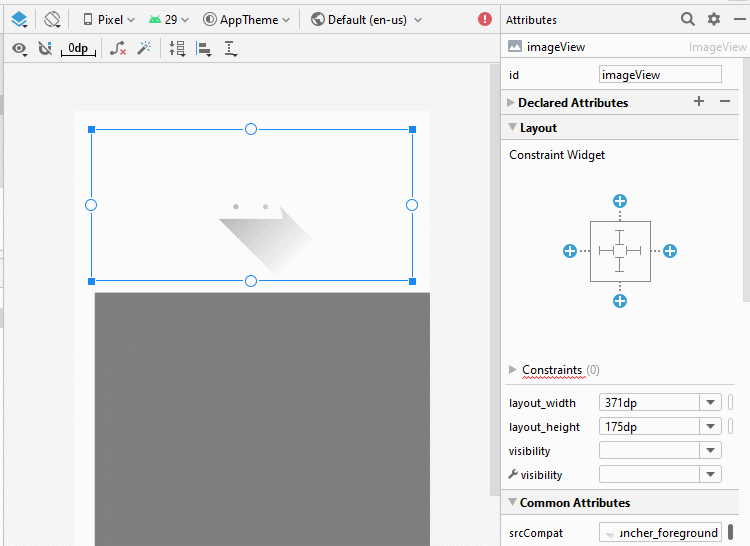Click the design canvas vertical scrollbar
This screenshot has width=750, height=546.
tap(495, 280)
